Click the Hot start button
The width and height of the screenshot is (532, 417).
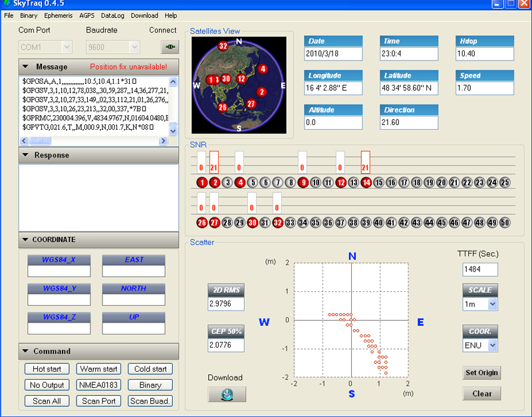click(47, 369)
